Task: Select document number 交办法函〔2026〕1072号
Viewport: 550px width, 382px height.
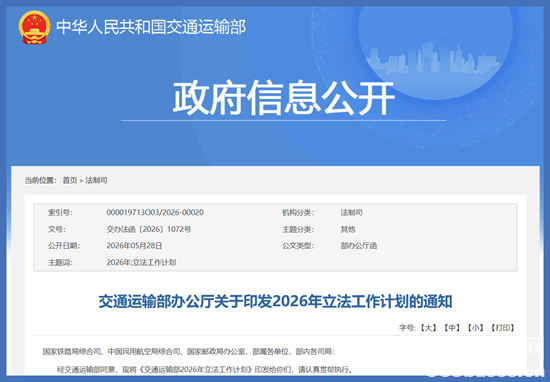Action: [x=149, y=229]
